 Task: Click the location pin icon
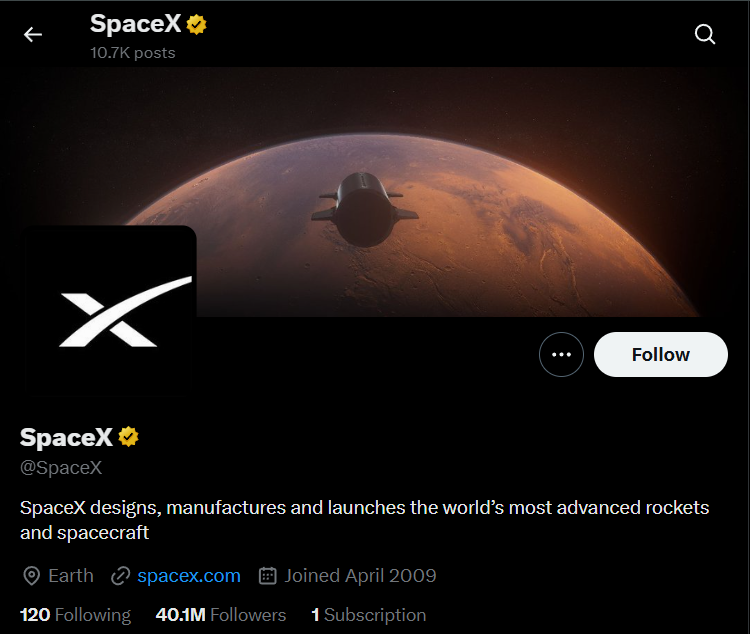pos(31,576)
